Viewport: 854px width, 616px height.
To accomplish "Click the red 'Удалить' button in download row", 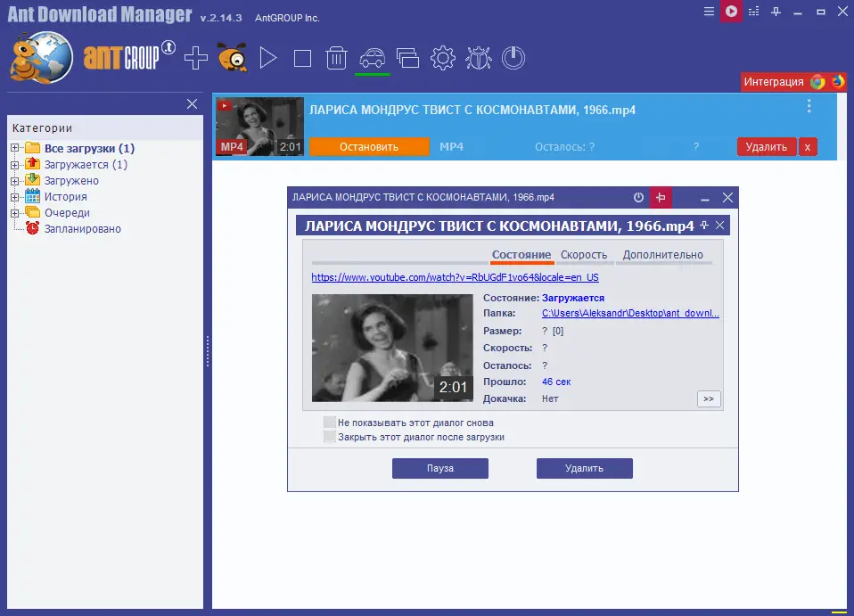I will [767, 146].
